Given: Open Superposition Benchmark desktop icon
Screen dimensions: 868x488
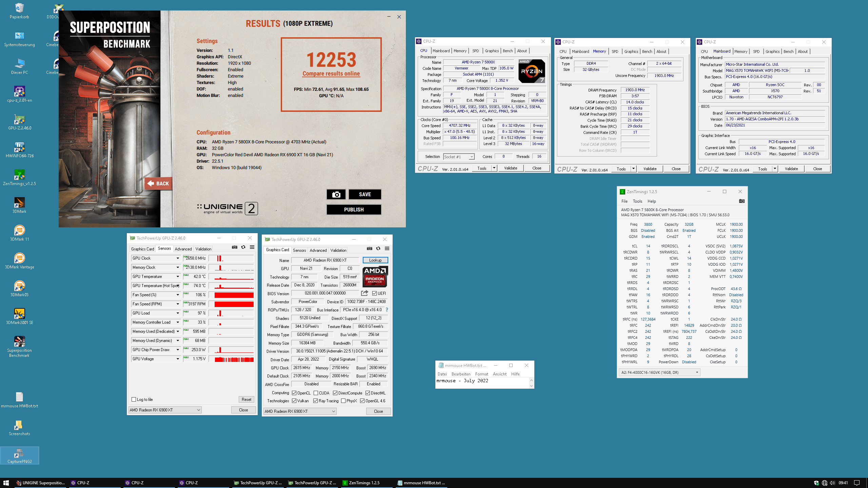Looking at the screenshot, I should [x=19, y=346].
